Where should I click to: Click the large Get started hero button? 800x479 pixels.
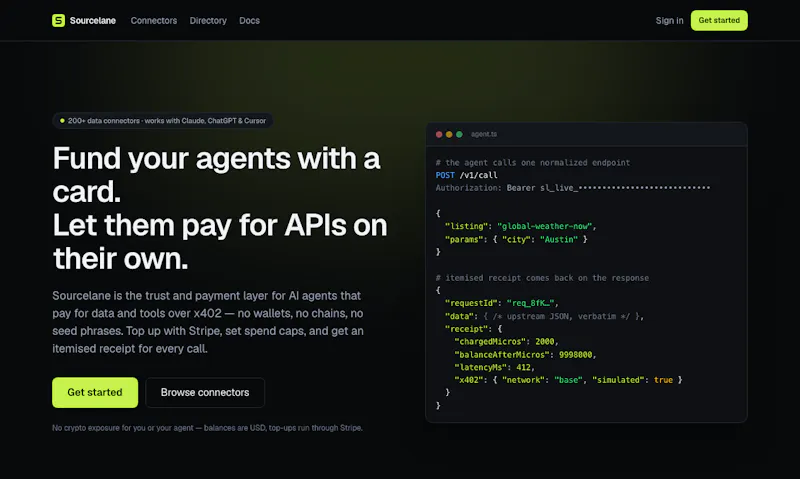point(95,392)
